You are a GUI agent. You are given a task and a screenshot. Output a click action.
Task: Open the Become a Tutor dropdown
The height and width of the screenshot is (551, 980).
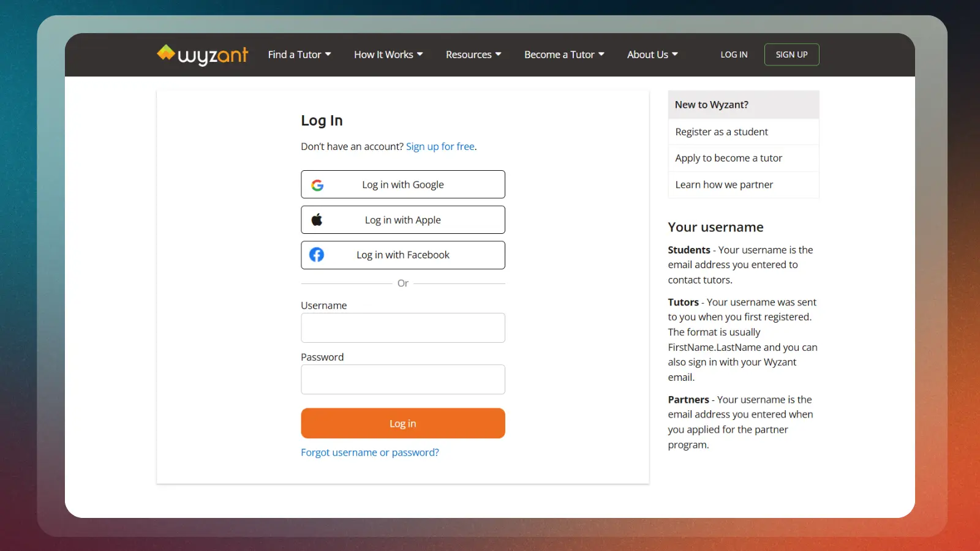(x=564, y=54)
